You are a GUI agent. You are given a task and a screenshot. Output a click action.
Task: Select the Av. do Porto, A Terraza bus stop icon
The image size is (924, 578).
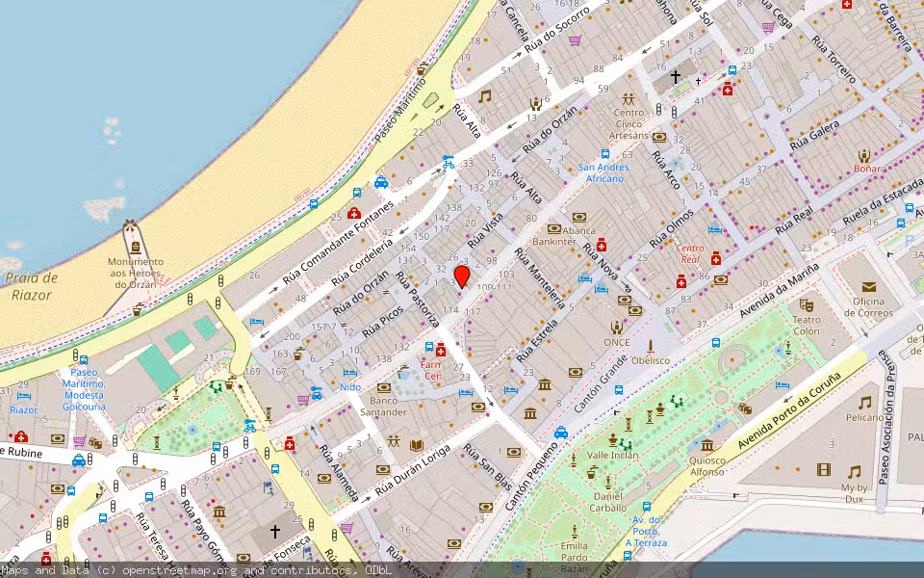point(647,507)
